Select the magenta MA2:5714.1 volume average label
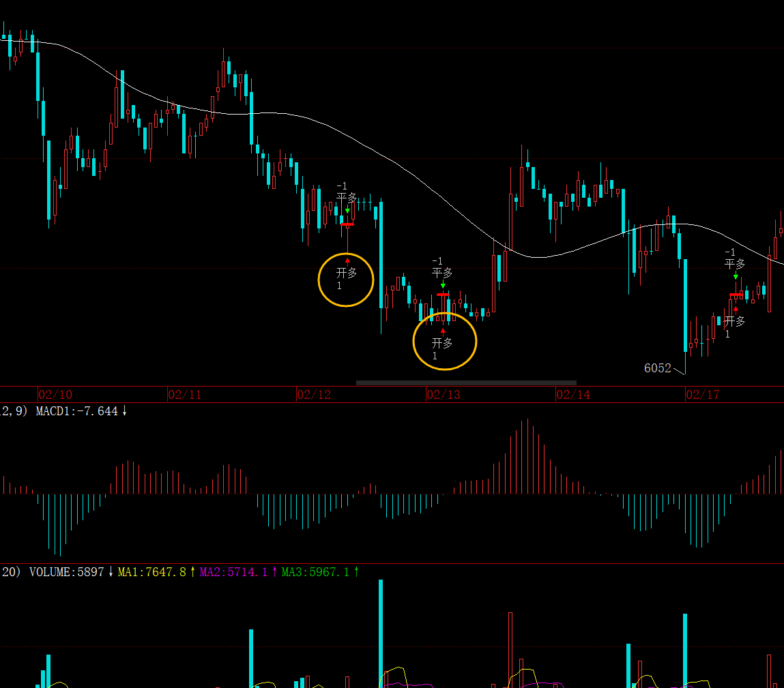This screenshot has height=688, width=784. point(239,572)
